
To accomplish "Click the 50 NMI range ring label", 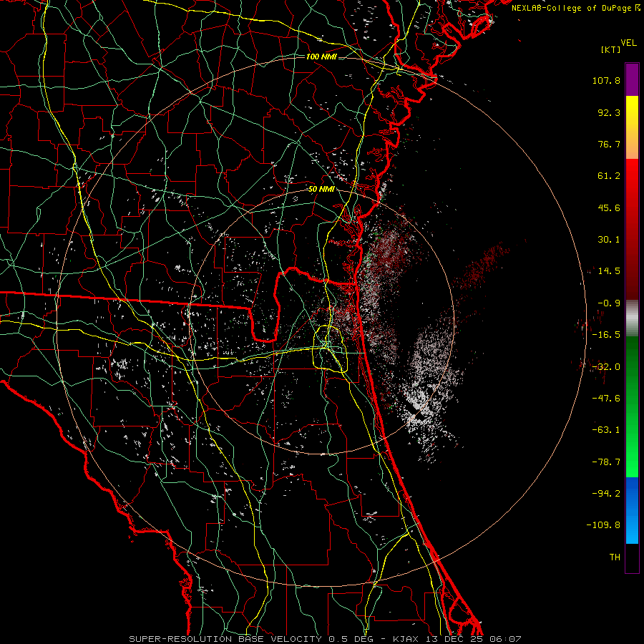I will (321, 190).
